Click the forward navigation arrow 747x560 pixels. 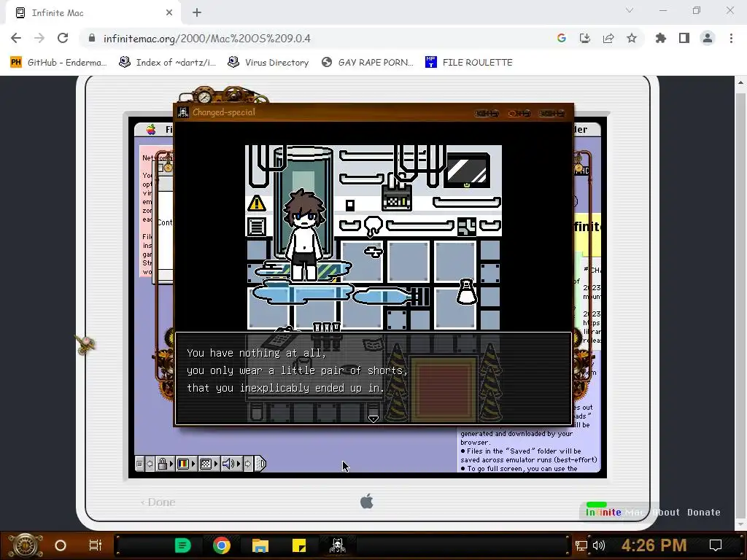[x=39, y=38]
